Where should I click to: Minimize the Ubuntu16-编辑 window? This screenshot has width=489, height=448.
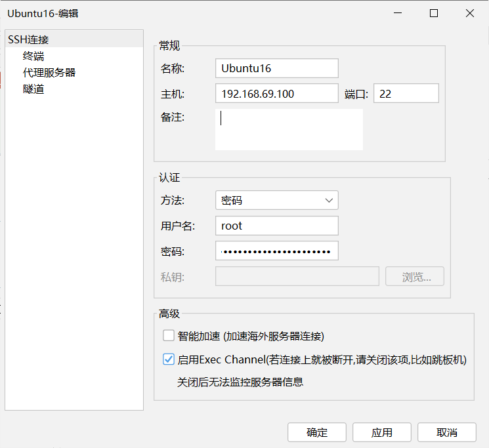398,13
